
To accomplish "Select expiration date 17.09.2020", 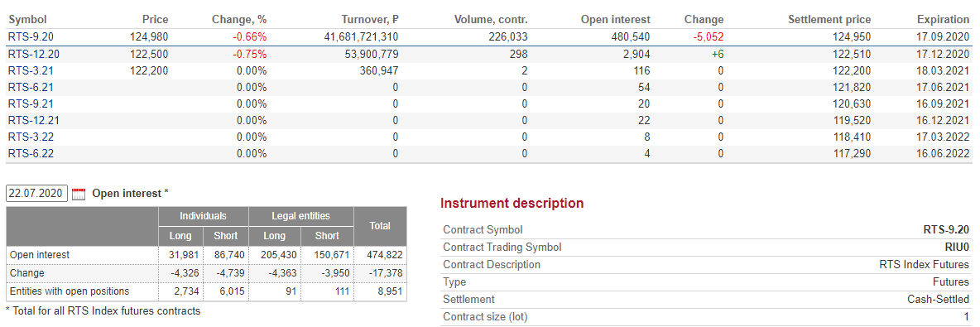I will (944, 37).
